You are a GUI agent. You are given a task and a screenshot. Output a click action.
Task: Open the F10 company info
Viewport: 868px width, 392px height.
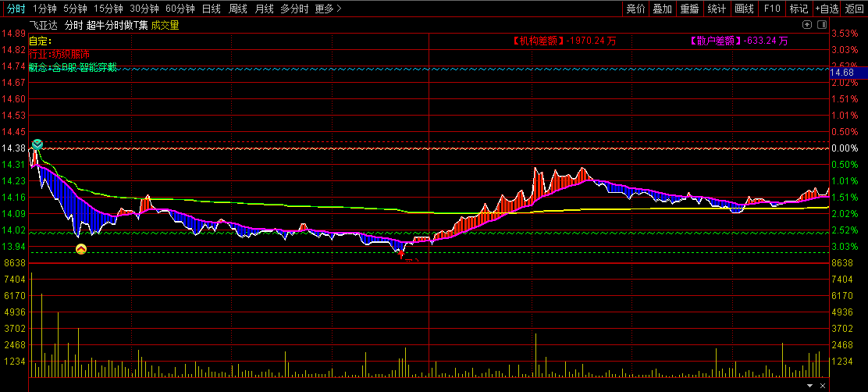pyautogui.click(x=772, y=9)
